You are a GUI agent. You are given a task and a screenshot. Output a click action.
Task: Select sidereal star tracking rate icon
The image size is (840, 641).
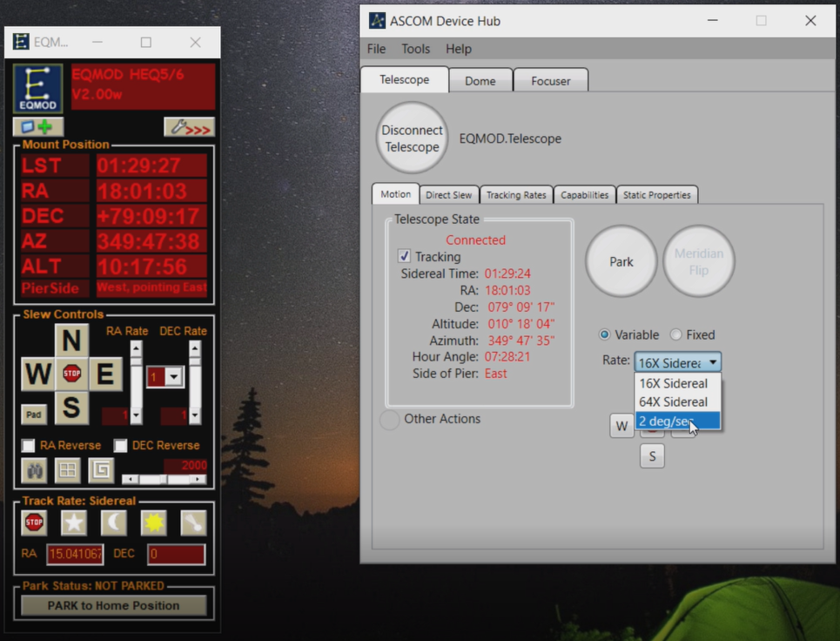[x=74, y=523]
